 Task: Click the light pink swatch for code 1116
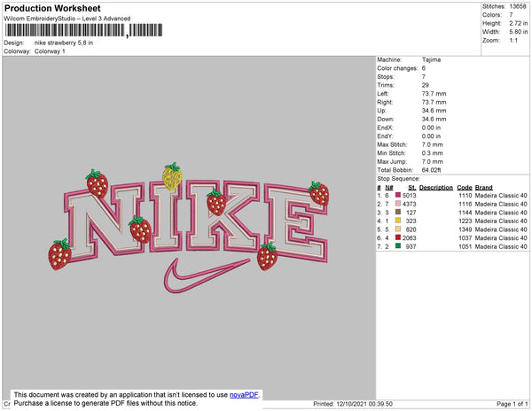coord(398,204)
